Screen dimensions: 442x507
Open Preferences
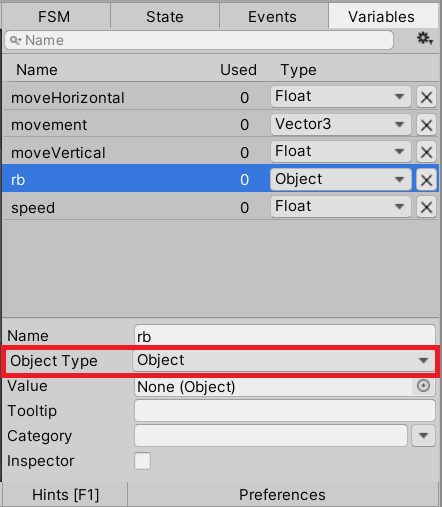(283, 494)
